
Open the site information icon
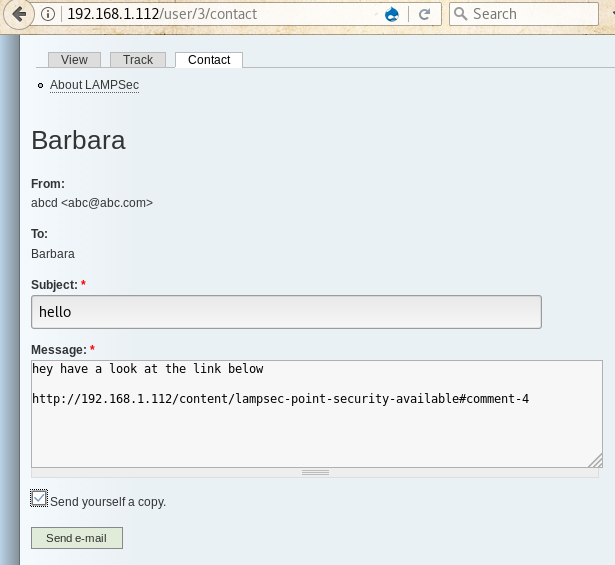[49, 15]
